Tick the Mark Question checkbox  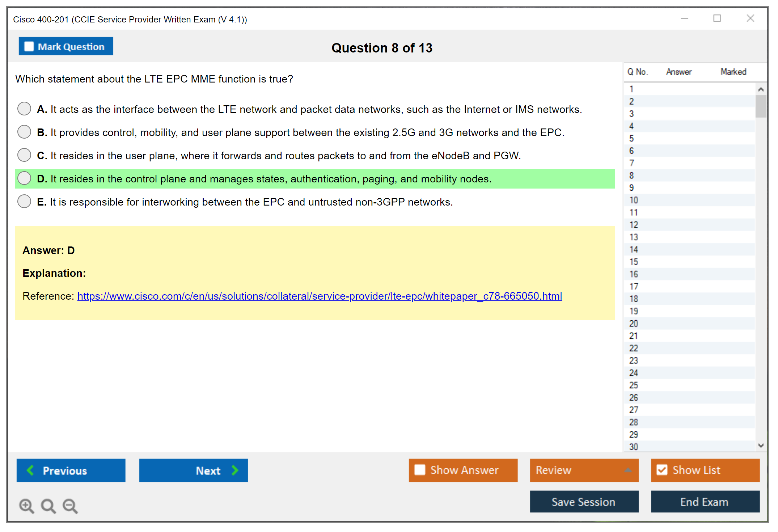click(29, 46)
